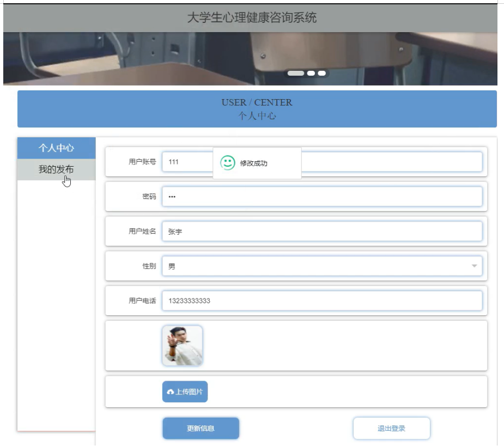Click the 密码 label

pyautogui.click(x=149, y=197)
